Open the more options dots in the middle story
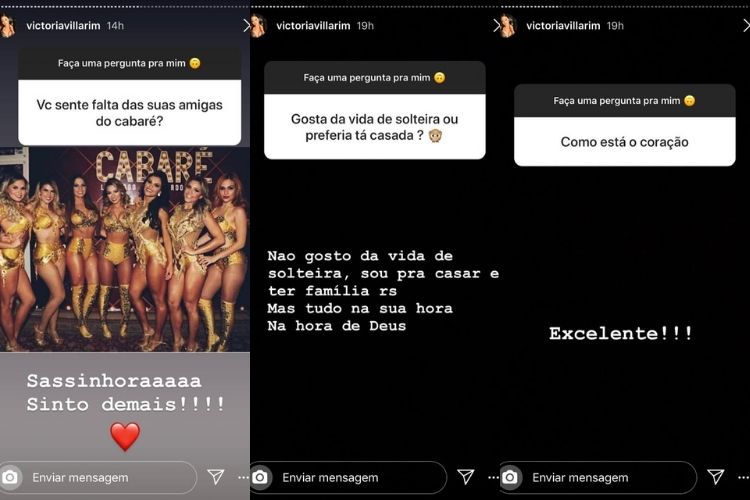750x500 pixels. click(x=493, y=477)
